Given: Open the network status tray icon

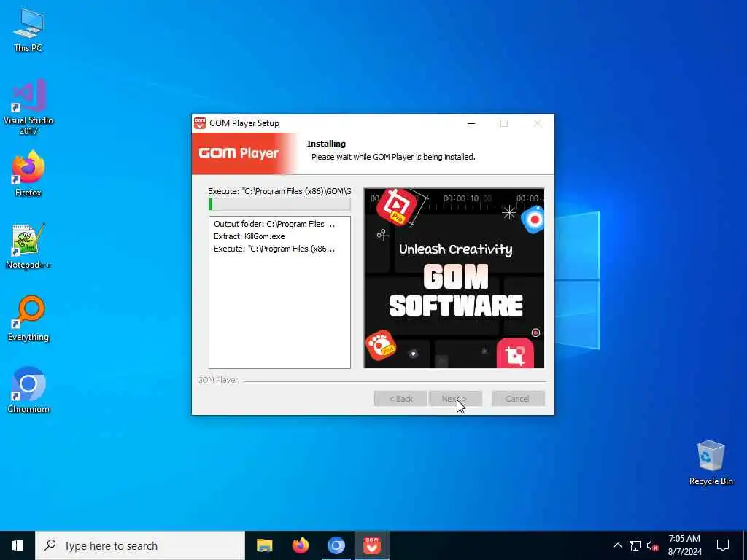Looking at the screenshot, I should [635, 545].
